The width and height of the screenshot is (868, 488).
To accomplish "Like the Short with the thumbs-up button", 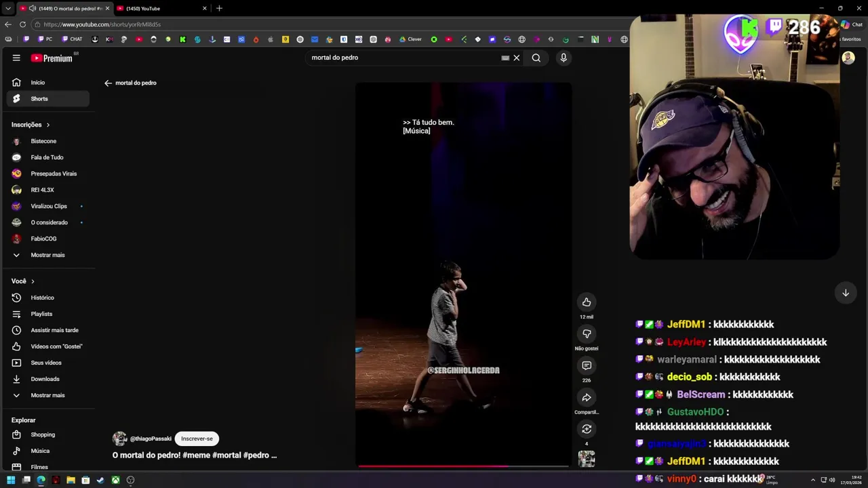I will [x=587, y=302].
